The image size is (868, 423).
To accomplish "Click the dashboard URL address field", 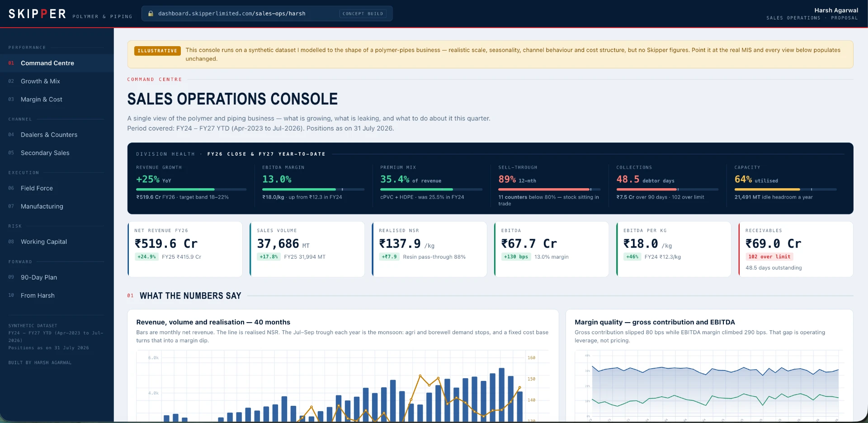I will pyautogui.click(x=267, y=14).
